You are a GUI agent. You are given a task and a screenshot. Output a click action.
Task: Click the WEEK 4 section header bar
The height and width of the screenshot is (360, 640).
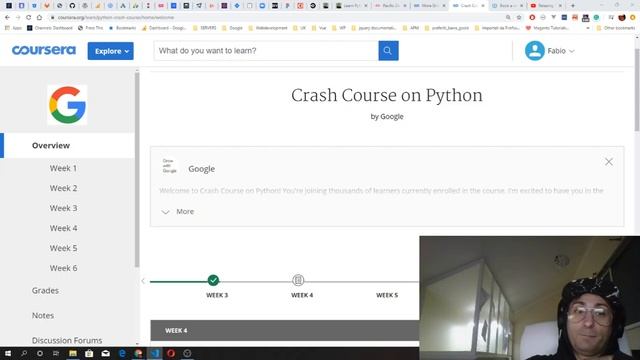click(284, 330)
